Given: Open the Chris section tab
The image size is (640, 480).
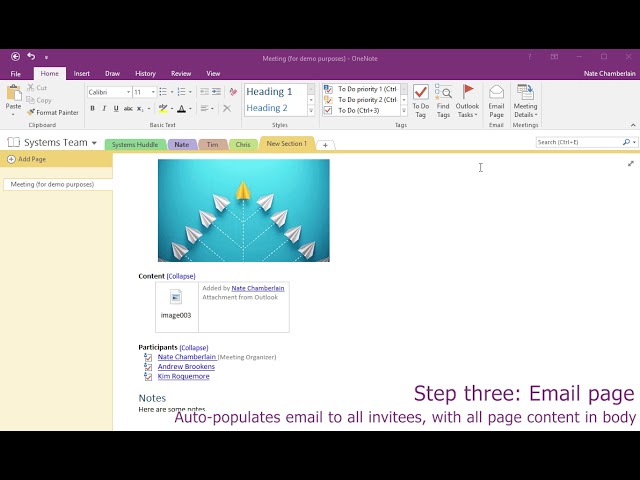Looking at the screenshot, I should tap(243, 144).
